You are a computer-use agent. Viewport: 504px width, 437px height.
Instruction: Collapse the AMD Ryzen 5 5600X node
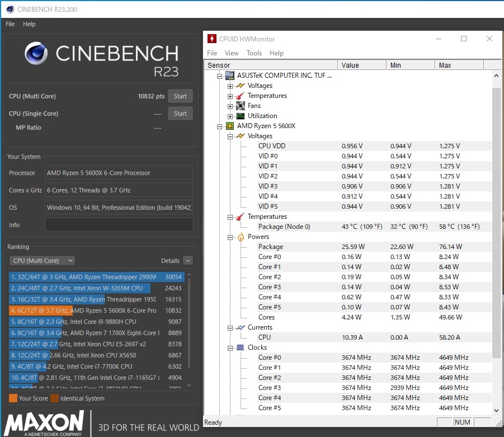point(219,126)
